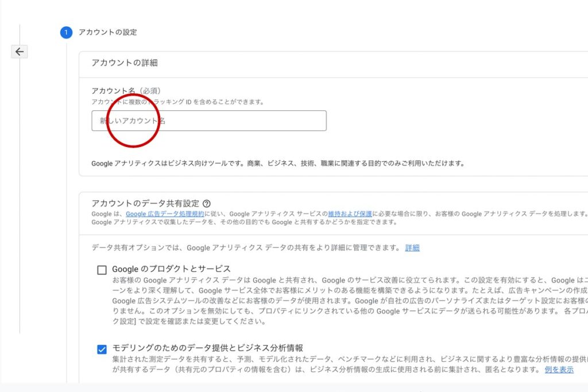Screen dimensions: 588x392
Task: Follow the 詳細 link for data sharing options
Action: coord(412,248)
